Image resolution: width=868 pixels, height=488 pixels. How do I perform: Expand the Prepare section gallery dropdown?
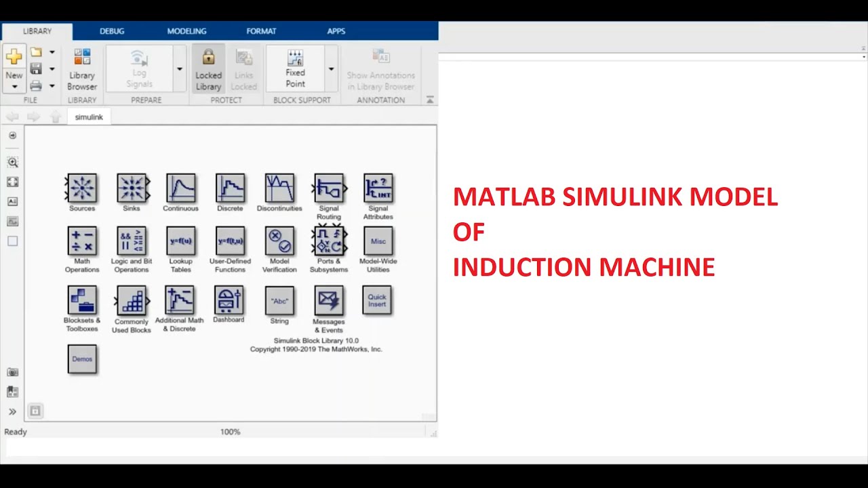click(180, 69)
